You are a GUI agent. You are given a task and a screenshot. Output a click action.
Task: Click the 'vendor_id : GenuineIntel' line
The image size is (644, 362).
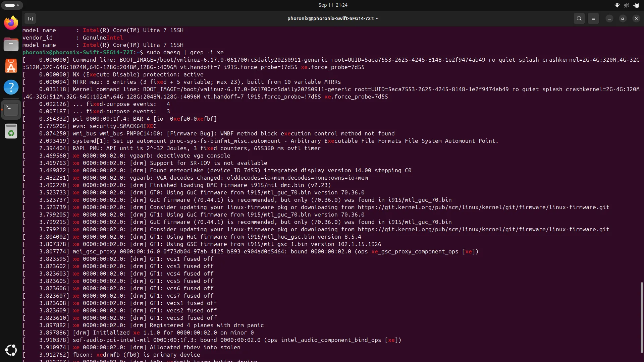[73, 38]
